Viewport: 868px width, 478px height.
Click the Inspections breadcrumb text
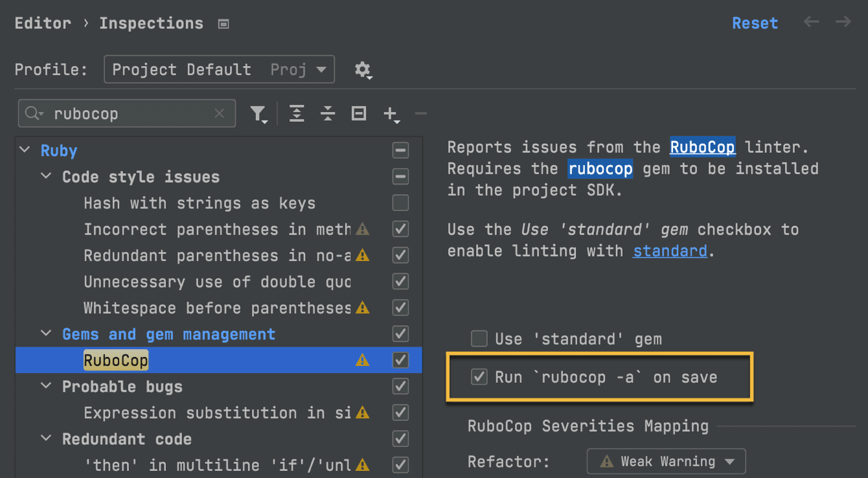(151, 23)
